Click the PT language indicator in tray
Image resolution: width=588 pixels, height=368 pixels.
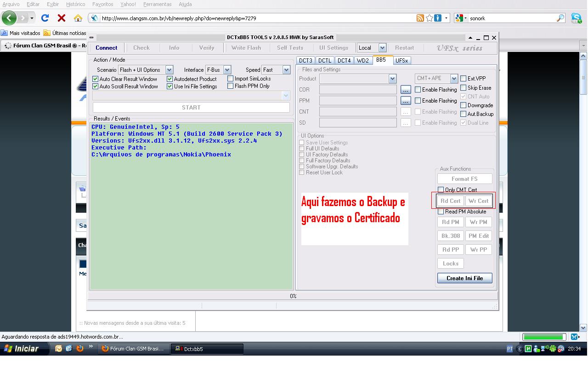[510, 349]
